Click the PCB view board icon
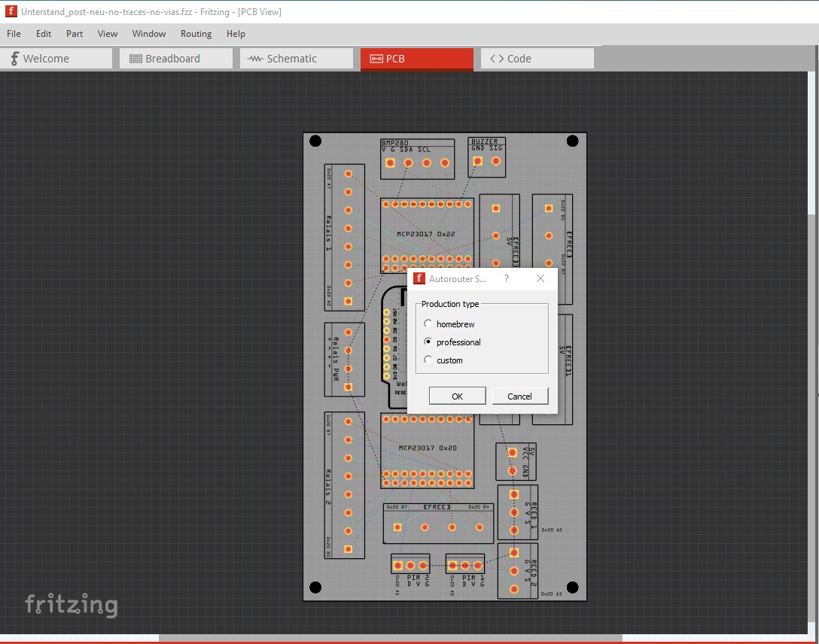 click(377, 58)
